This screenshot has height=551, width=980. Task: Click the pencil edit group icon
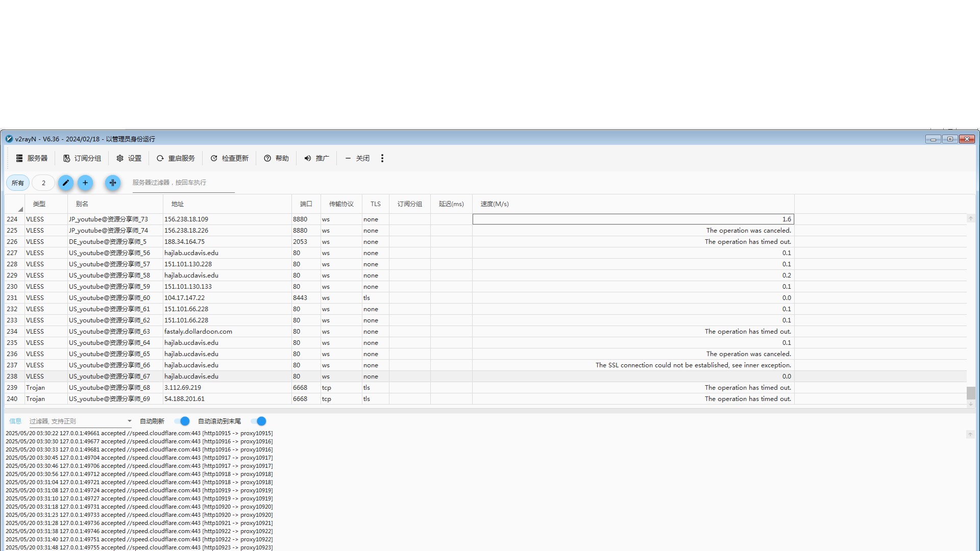click(66, 183)
